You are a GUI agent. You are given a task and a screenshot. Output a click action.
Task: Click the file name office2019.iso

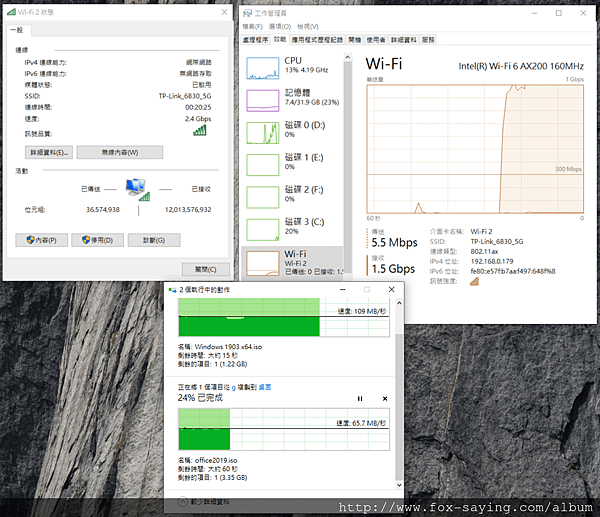click(x=216, y=460)
